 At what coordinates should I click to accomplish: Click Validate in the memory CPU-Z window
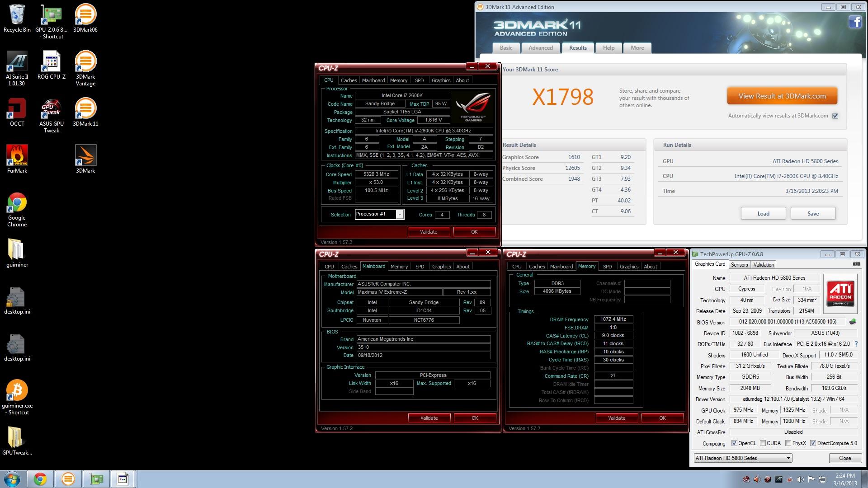click(x=617, y=418)
